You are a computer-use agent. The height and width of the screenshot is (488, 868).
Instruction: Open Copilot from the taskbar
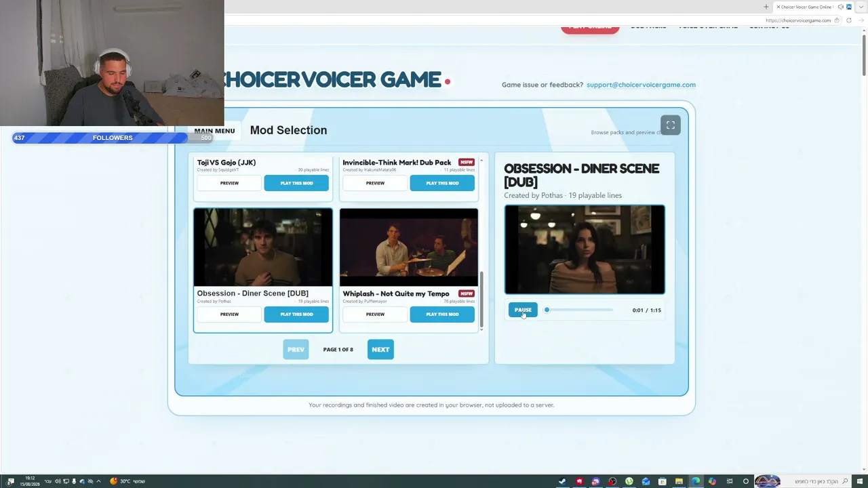pyautogui.click(x=712, y=481)
